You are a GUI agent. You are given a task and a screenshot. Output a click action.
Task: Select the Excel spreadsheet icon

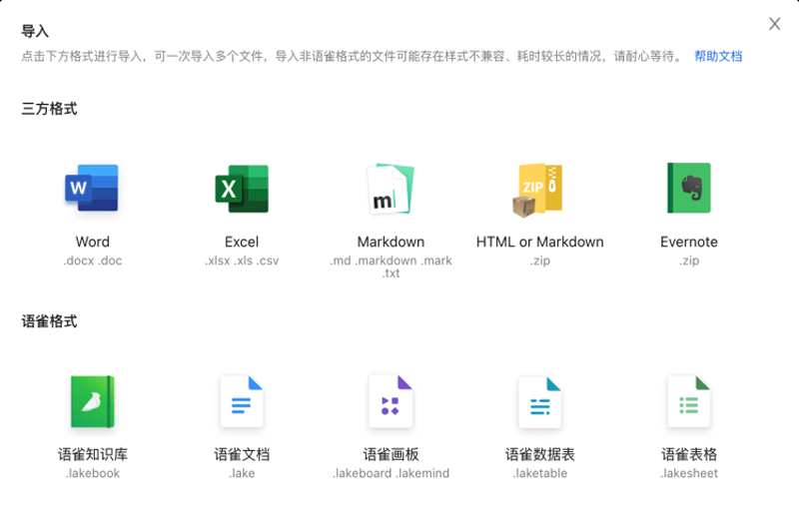[242, 188]
